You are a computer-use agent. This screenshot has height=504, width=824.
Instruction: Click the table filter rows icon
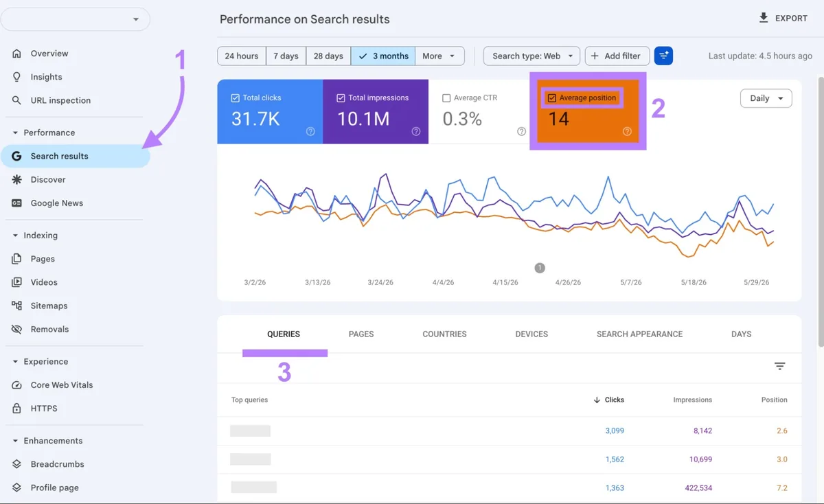click(x=780, y=367)
